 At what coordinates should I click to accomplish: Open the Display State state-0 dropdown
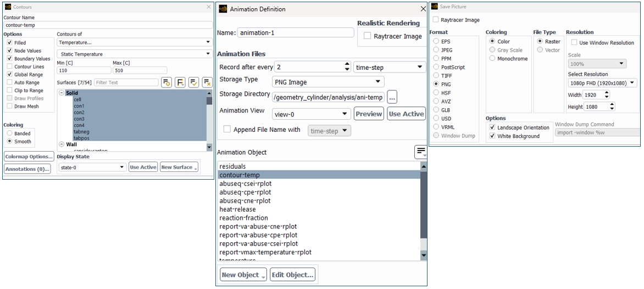pyautogui.click(x=92, y=167)
